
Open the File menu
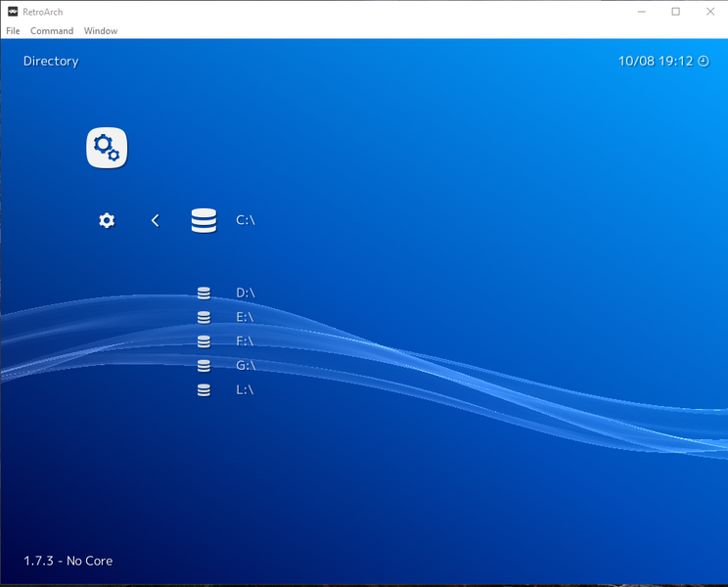pyautogui.click(x=13, y=31)
